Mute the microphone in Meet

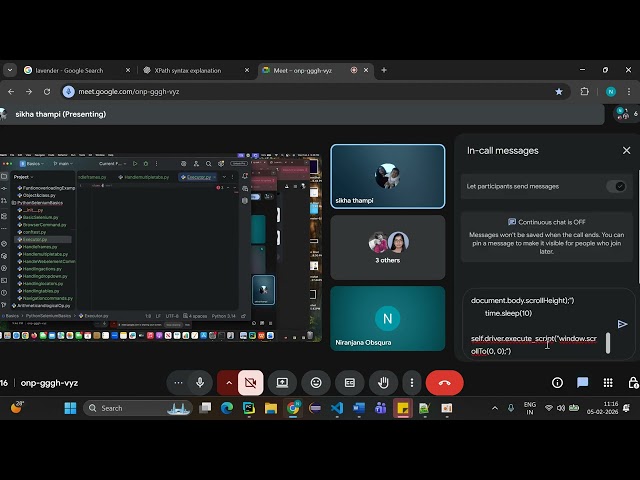(200, 382)
